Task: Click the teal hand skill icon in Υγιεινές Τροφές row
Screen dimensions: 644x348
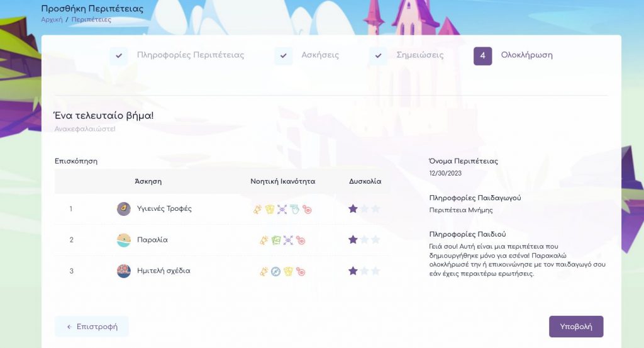Action: (x=294, y=209)
